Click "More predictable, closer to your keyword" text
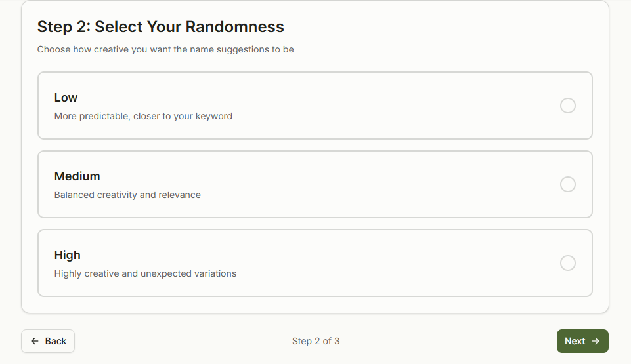The image size is (631, 364). tap(143, 116)
